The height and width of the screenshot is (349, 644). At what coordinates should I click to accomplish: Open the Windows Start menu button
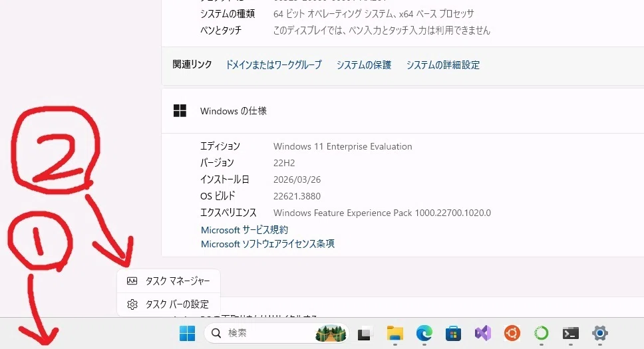coord(188,333)
